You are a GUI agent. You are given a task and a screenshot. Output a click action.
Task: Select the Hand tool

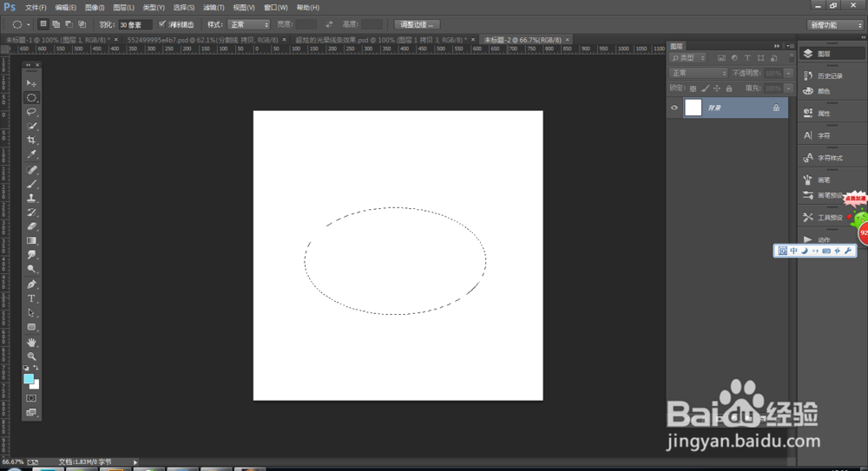pos(31,343)
